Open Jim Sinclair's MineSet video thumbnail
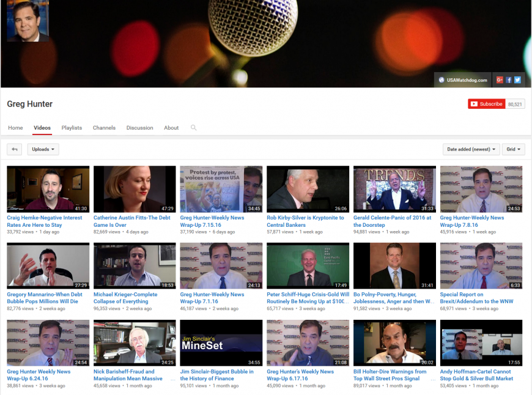This screenshot has height=395, width=532. tap(221, 343)
